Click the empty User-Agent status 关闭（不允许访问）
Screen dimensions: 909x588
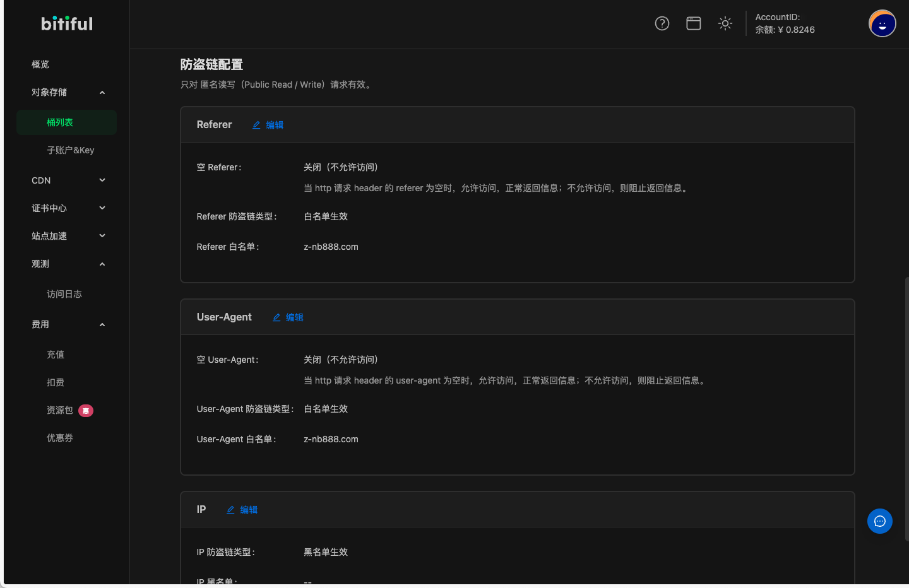(341, 360)
